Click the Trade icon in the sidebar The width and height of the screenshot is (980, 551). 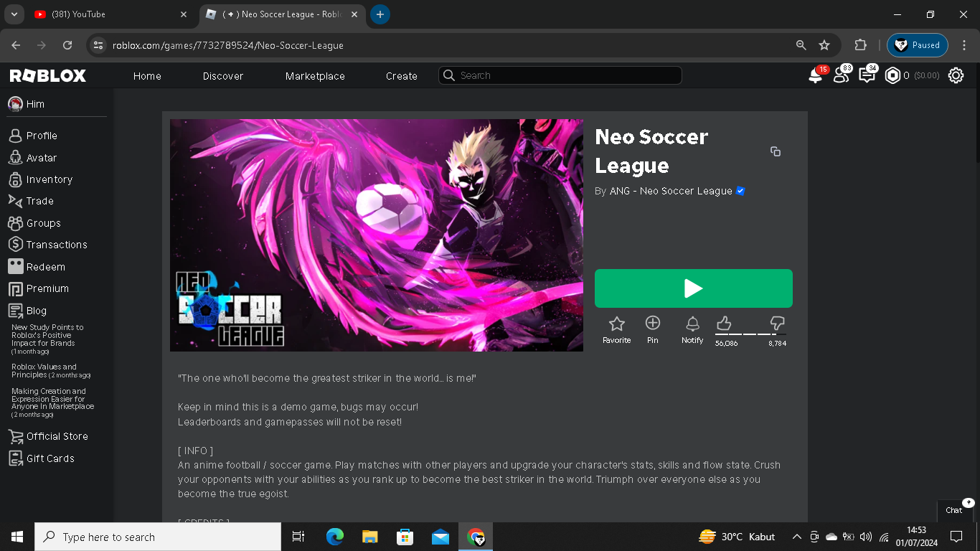(x=15, y=201)
